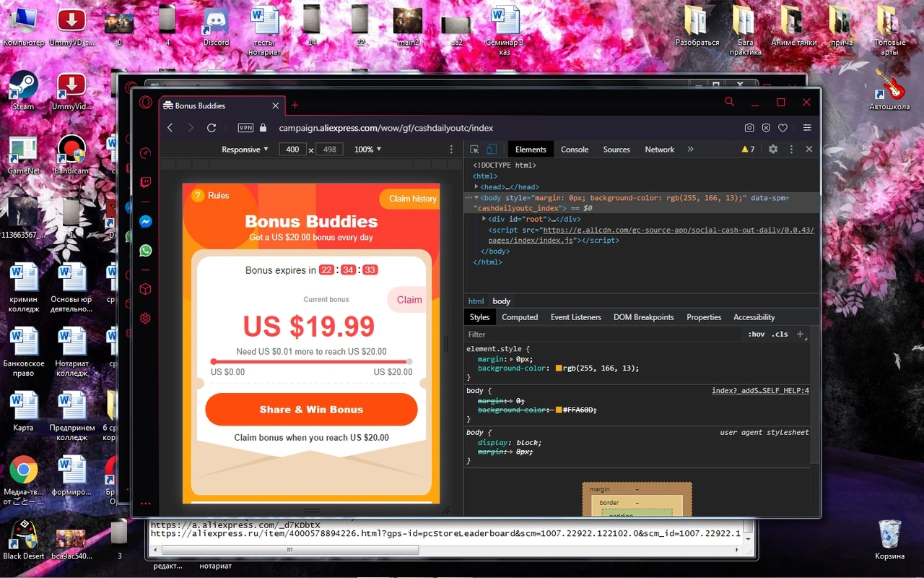Click the styles Filter field

point(605,335)
